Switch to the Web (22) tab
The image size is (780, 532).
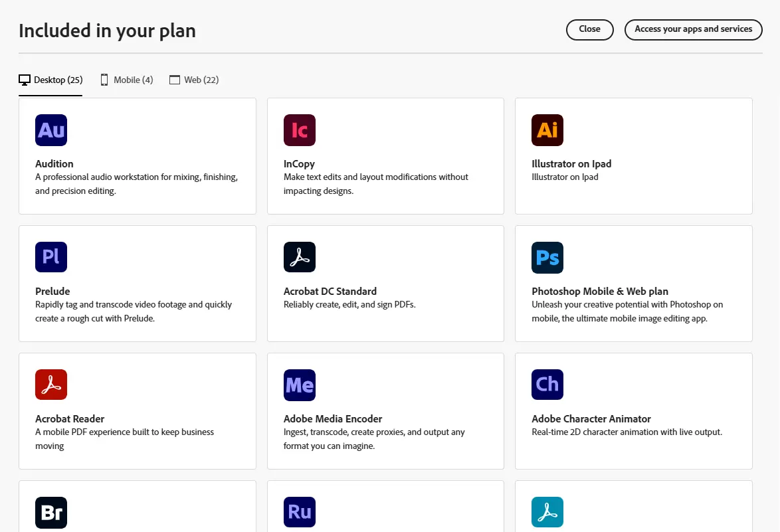coord(194,80)
